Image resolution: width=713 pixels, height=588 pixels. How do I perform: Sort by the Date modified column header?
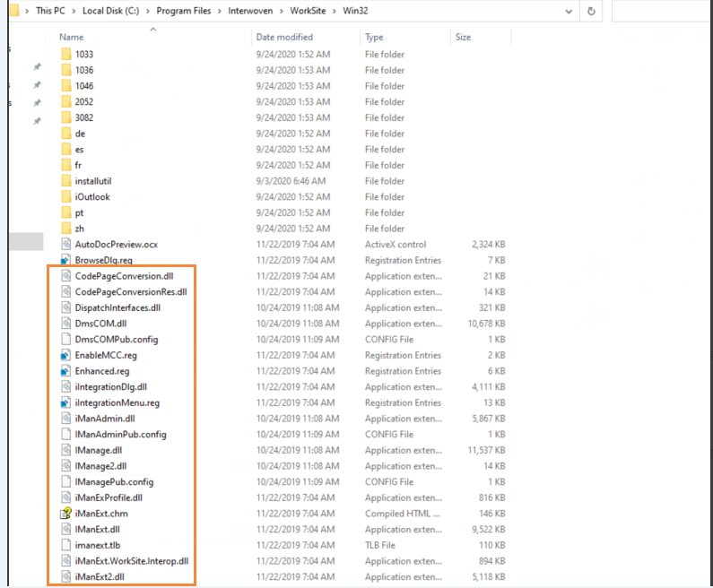284,38
